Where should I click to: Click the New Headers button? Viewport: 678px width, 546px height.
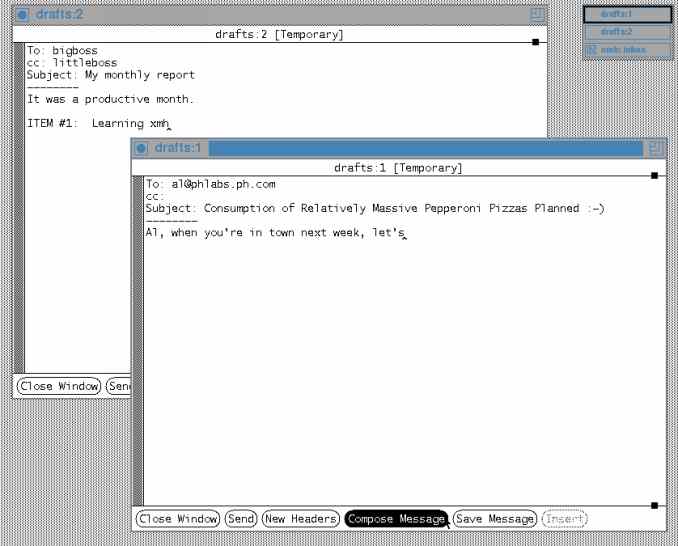pyautogui.click(x=300, y=519)
